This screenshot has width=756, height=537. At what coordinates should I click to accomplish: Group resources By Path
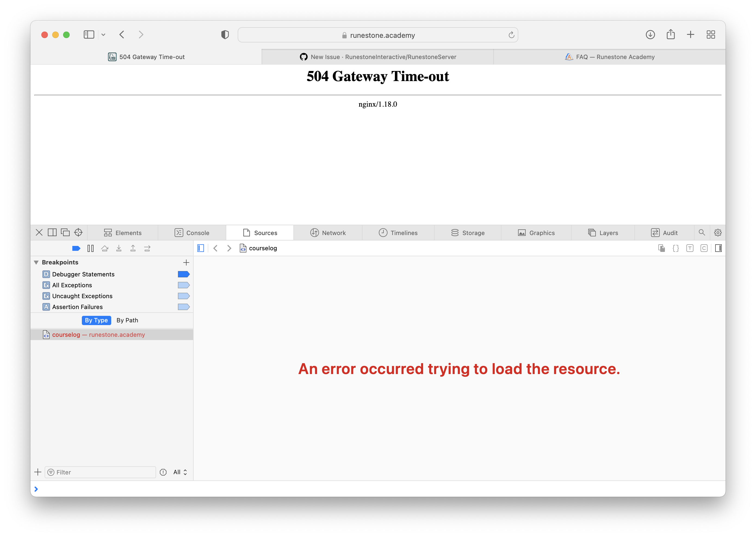click(x=127, y=320)
